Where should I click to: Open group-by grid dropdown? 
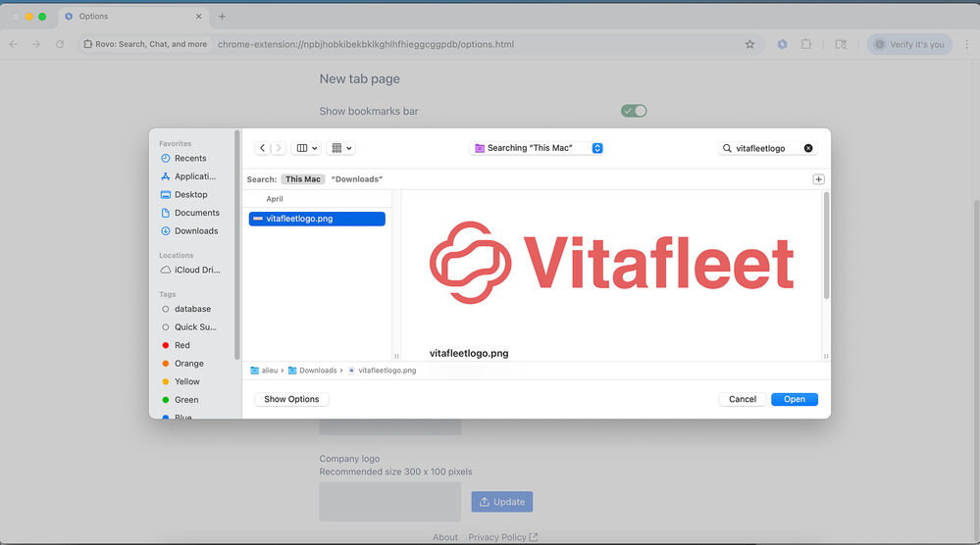pos(340,148)
